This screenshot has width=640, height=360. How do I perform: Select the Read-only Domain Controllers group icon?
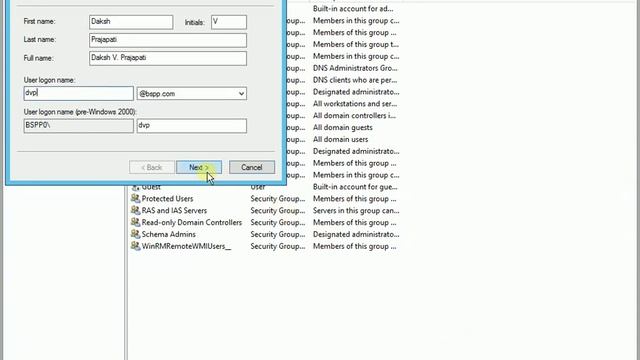pyautogui.click(x=135, y=222)
